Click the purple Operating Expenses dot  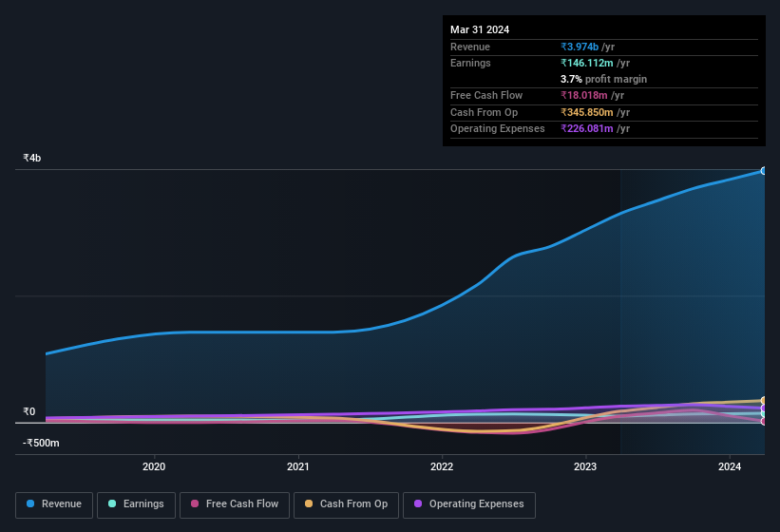(418, 503)
